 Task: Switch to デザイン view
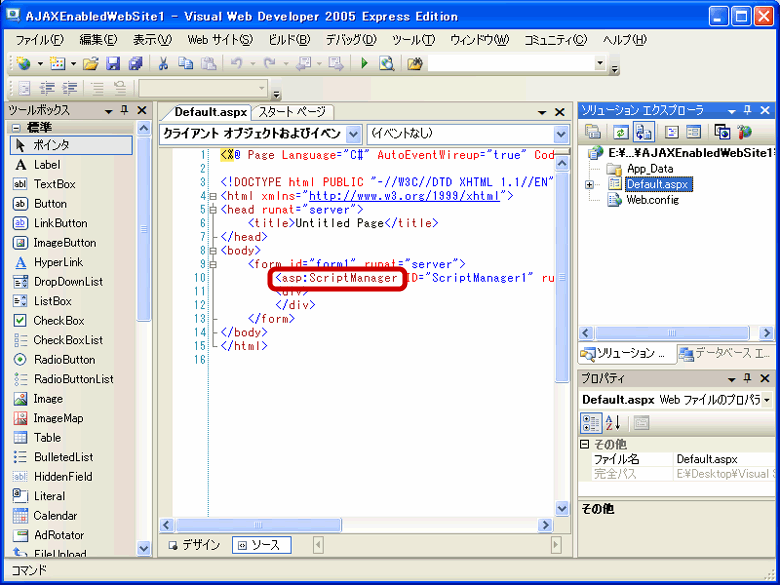[195, 545]
